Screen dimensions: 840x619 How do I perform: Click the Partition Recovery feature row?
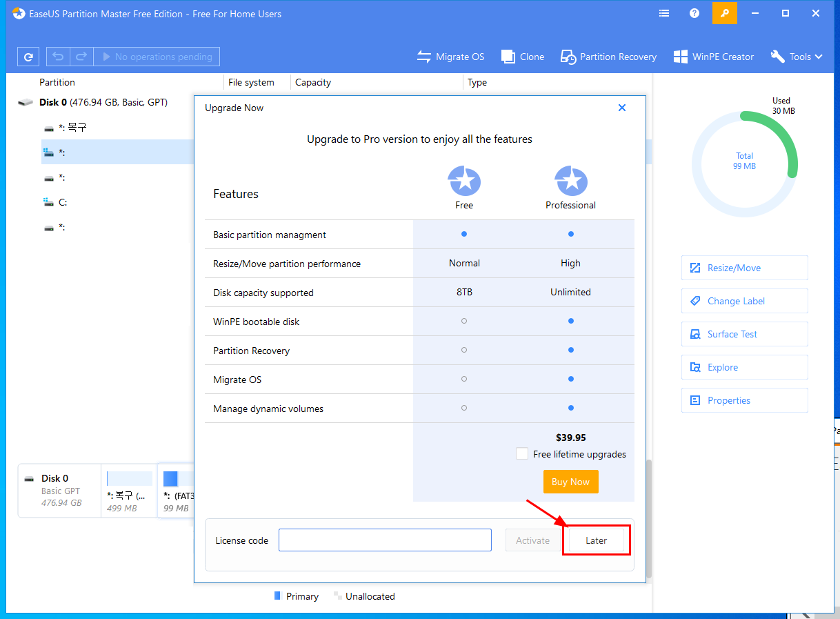[x=419, y=351]
